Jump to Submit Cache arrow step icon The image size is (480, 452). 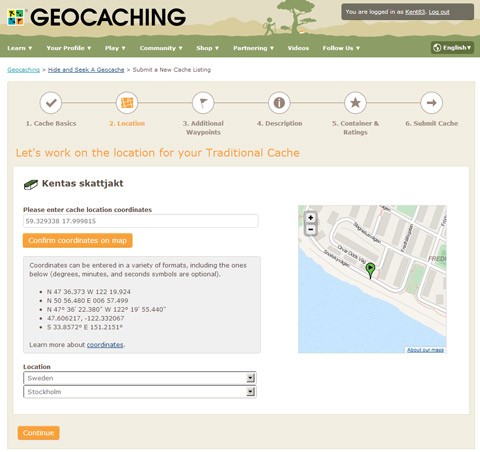[431, 103]
